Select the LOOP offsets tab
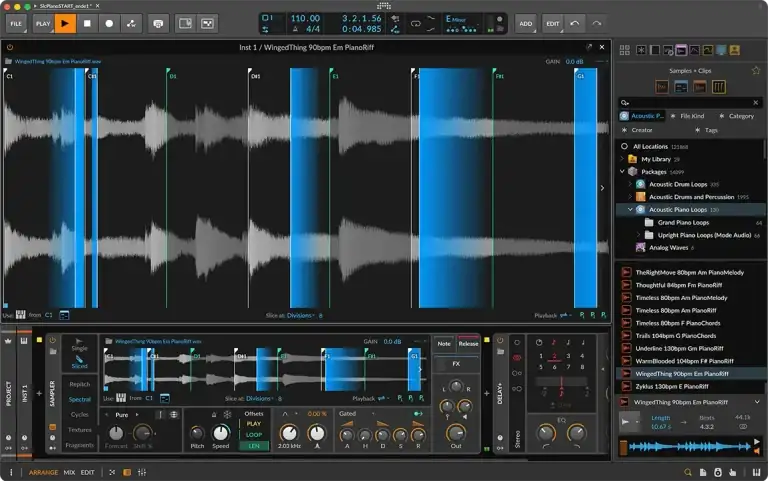 254,434
